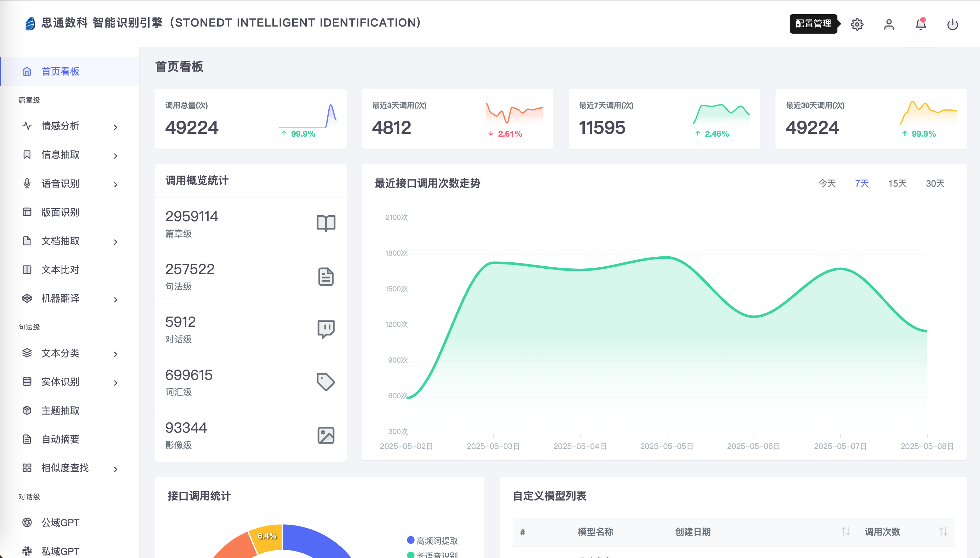The image size is (980, 558).
Task: Switch the trend chart to 30天
Action: (x=935, y=183)
